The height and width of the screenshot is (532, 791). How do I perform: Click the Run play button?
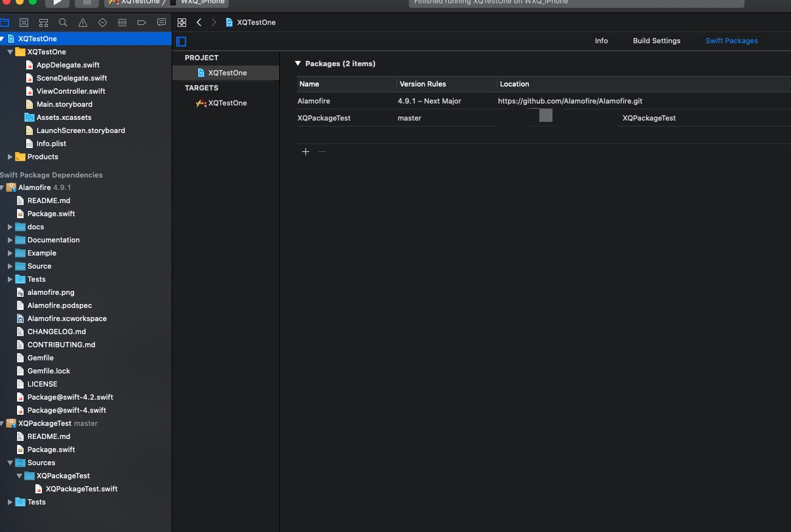(x=57, y=3)
